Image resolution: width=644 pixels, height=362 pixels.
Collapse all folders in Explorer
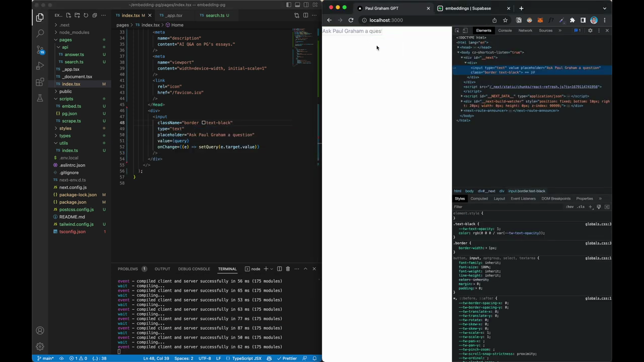tap(94, 16)
